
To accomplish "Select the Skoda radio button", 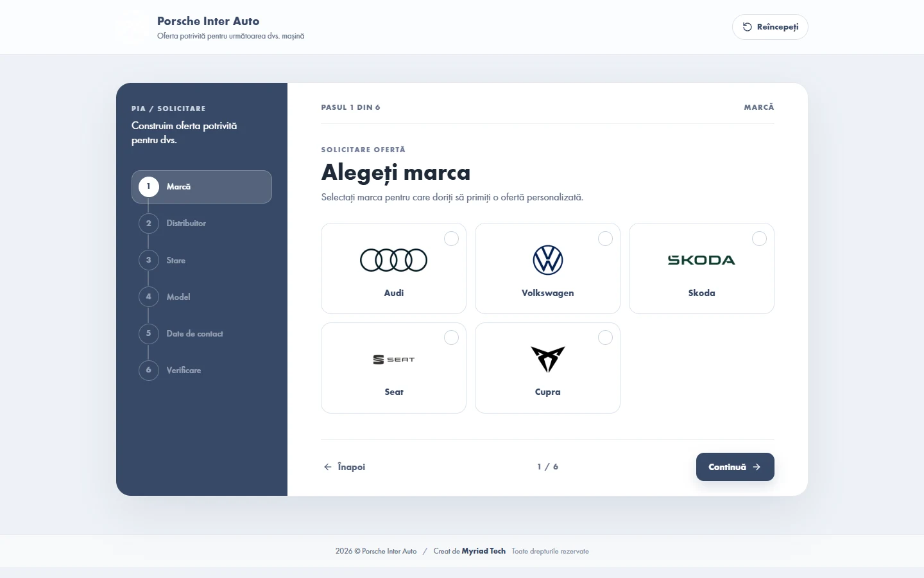I will 759,238.
